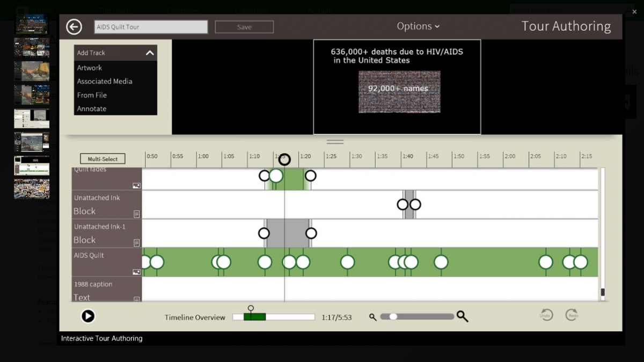Click the last keyframe on Quilt fades track
644x362 pixels.
pyautogui.click(x=310, y=176)
